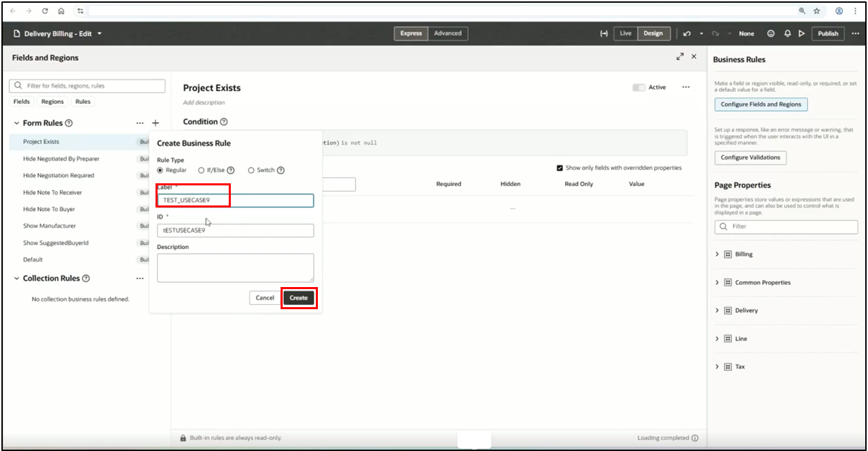Expand the Billing page properties group
Screen dimensions: 868x451
pyautogui.click(x=717, y=255)
